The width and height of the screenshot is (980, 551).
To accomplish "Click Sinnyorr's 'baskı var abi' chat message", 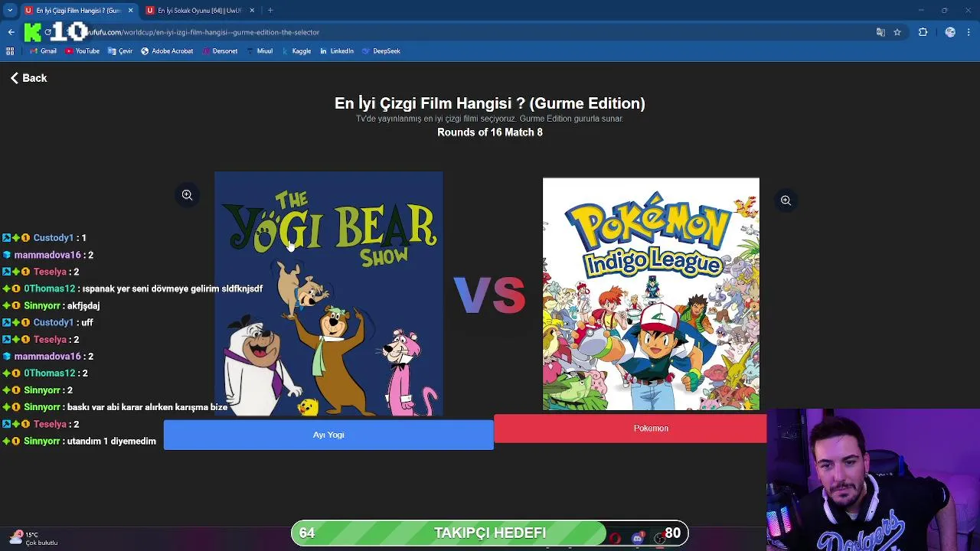I will [x=115, y=408].
